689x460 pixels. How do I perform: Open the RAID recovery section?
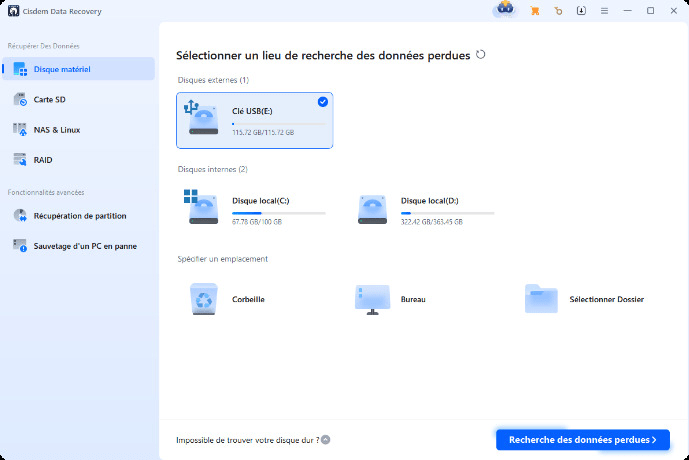(42, 159)
